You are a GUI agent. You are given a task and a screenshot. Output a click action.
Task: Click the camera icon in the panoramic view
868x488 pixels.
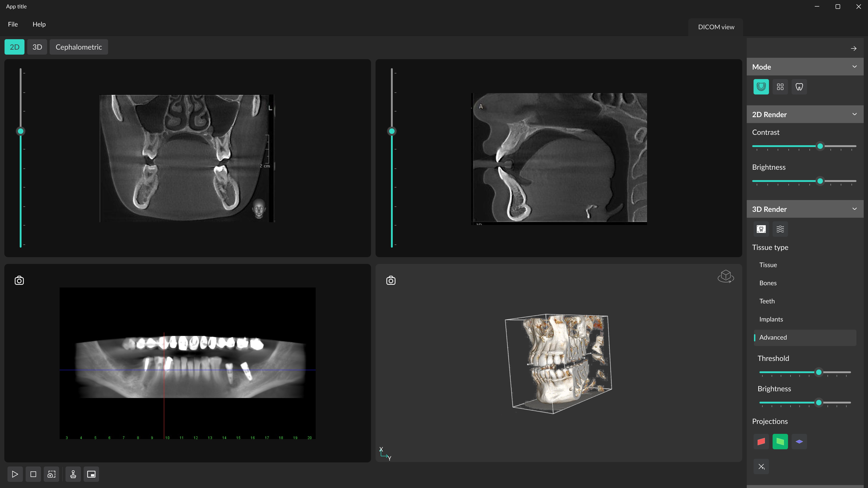[x=19, y=280]
